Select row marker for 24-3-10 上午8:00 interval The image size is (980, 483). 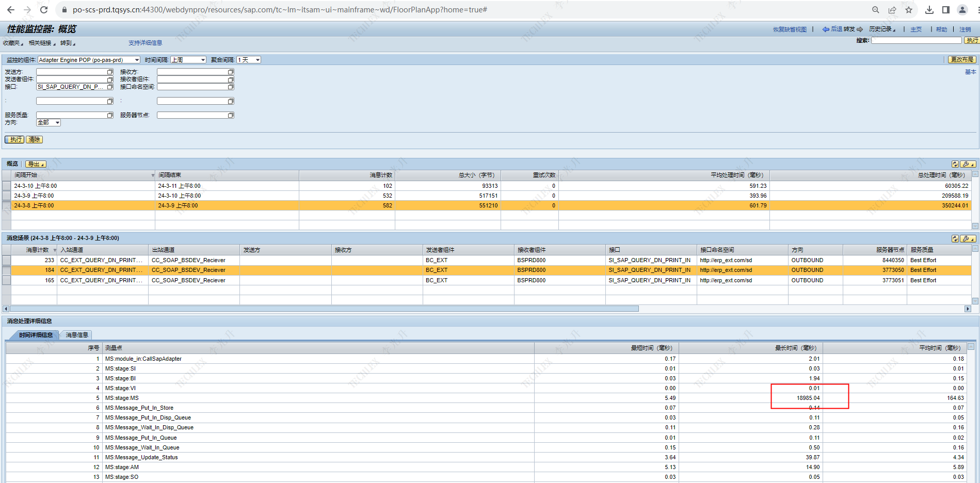tap(6, 186)
